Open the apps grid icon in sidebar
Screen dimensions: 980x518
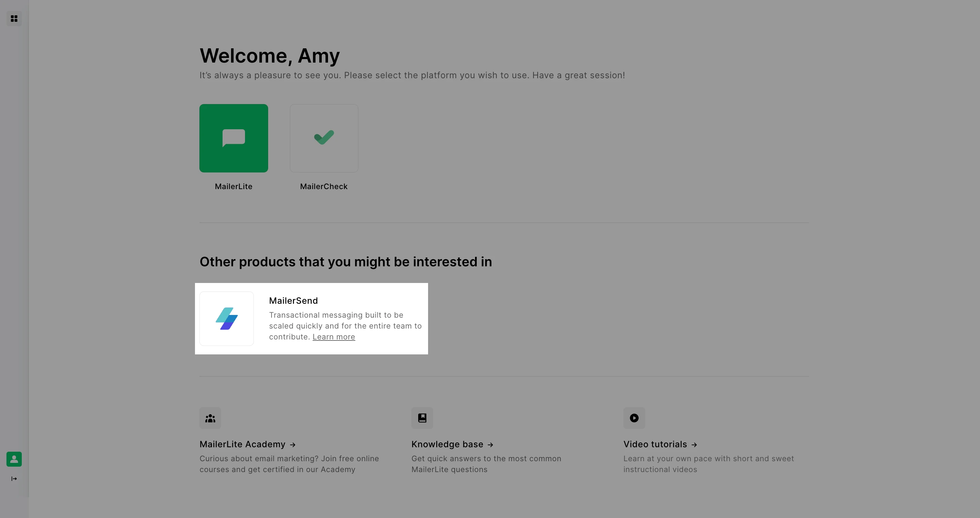point(14,19)
